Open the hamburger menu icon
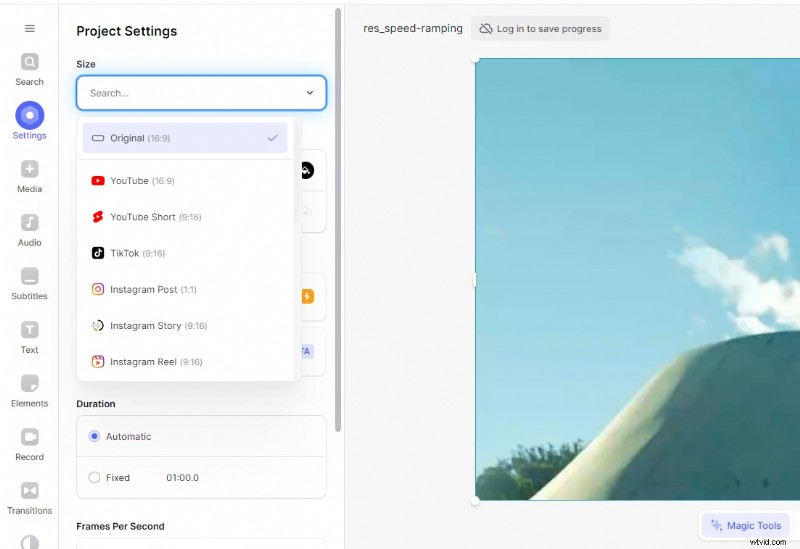 30,29
